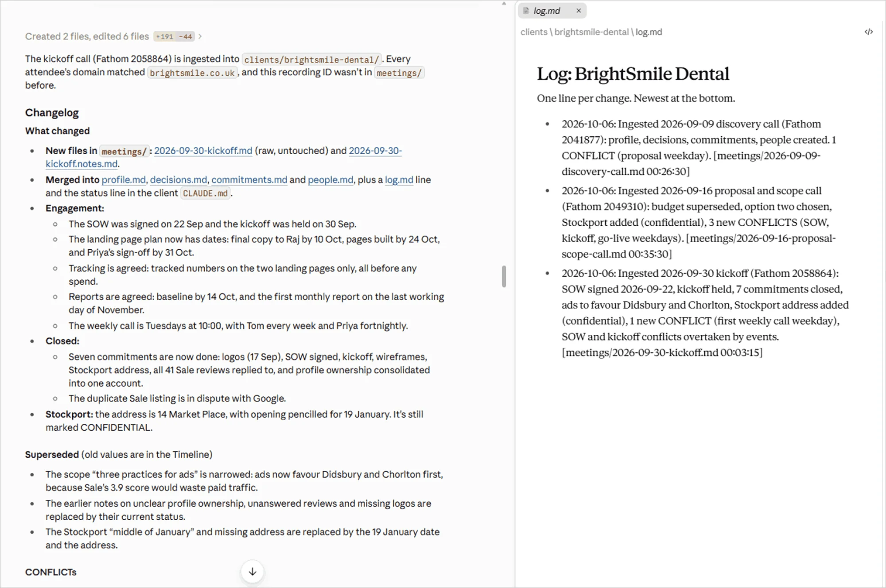Close the log.md tab
This screenshot has height=588, width=886.
(x=578, y=11)
